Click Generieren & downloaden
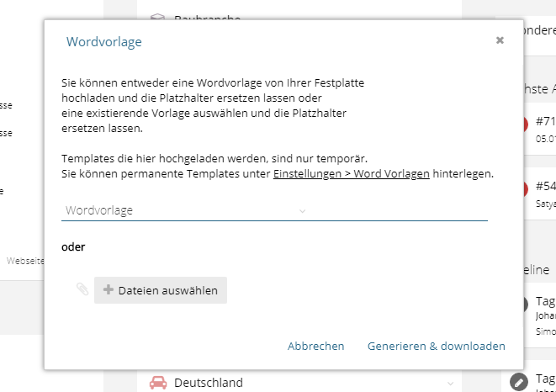The image size is (556, 392). point(437,346)
